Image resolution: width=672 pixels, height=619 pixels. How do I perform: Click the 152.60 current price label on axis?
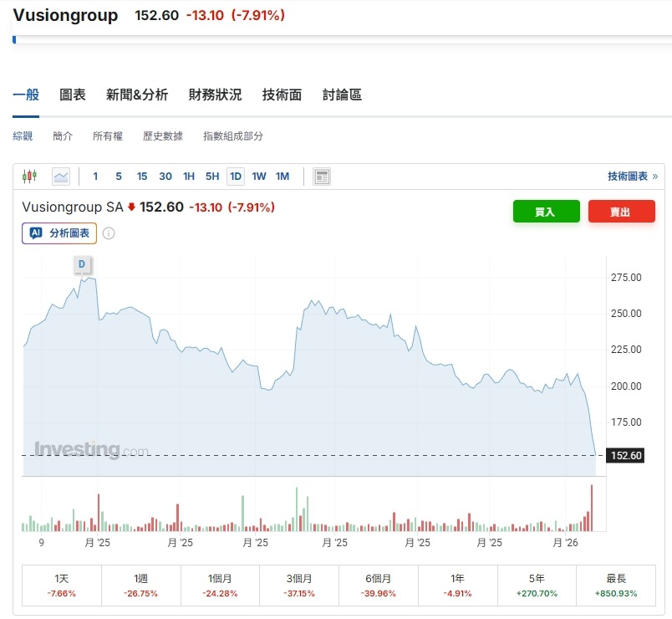pos(625,456)
